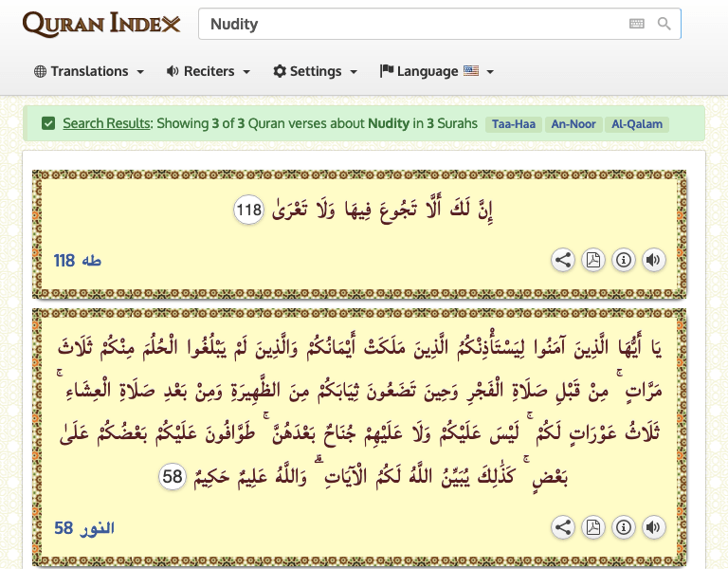Click into the search field containing Nudity
Viewport: 728px width, 569px height.
pos(408,24)
